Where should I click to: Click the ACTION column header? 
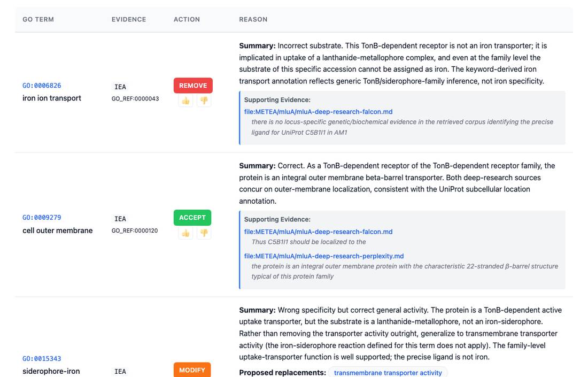pyautogui.click(x=187, y=19)
